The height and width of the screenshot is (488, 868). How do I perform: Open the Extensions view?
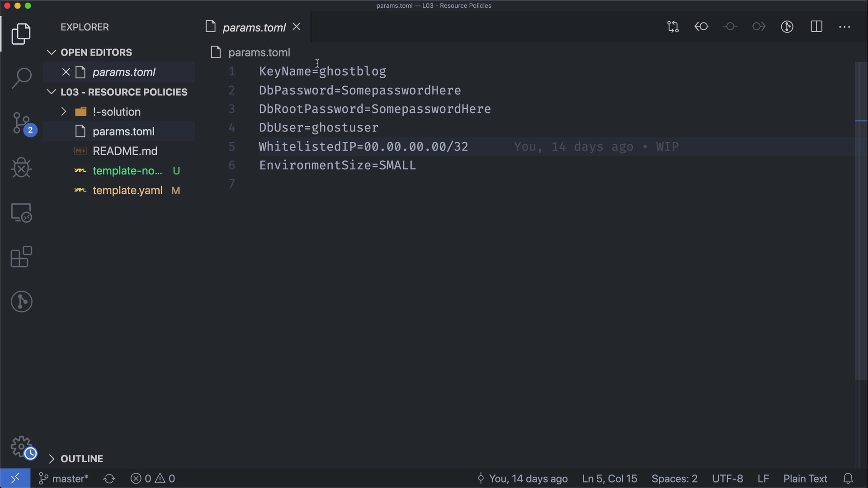21,257
